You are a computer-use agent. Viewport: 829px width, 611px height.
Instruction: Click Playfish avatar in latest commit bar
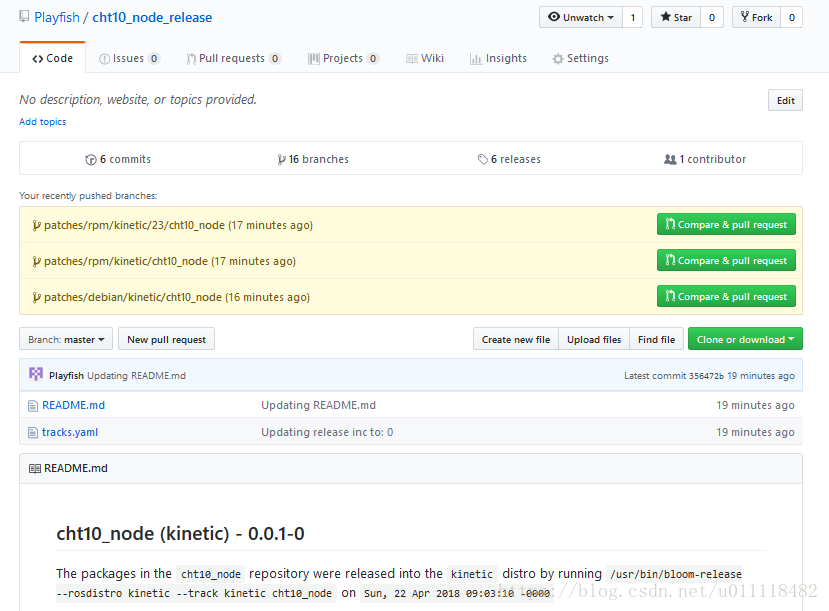[x=36, y=374]
